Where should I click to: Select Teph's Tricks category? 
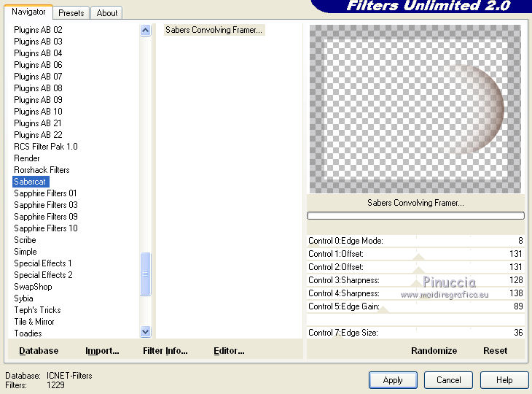(x=37, y=310)
